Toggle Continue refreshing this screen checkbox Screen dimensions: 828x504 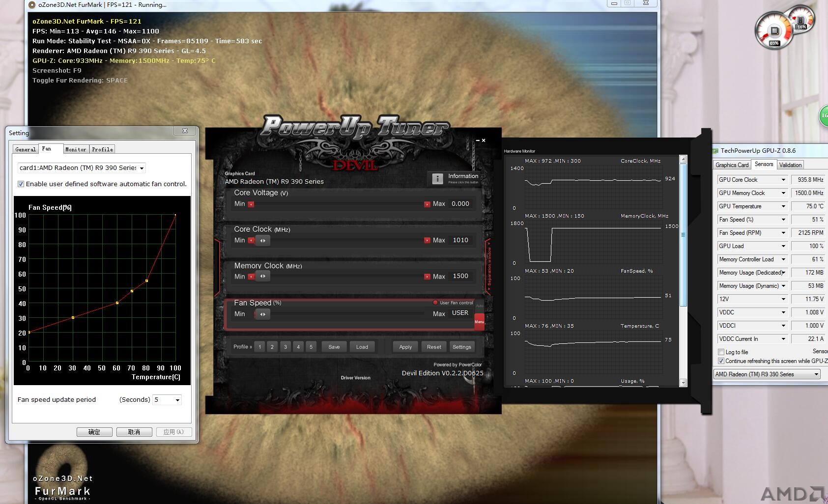click(x=721, y=361)
